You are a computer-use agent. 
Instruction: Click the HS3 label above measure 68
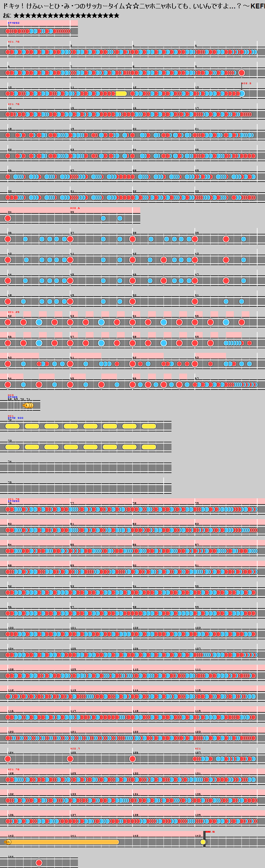pos(11,395)
